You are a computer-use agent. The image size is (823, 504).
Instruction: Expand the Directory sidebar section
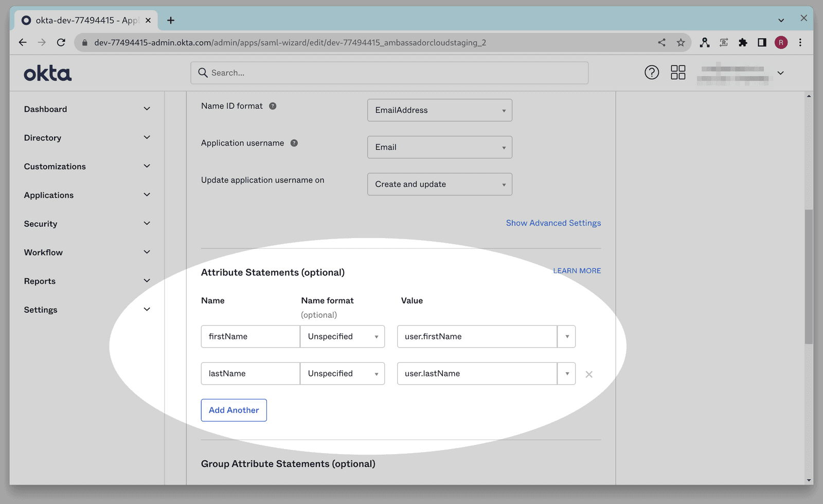click(147, 137)
